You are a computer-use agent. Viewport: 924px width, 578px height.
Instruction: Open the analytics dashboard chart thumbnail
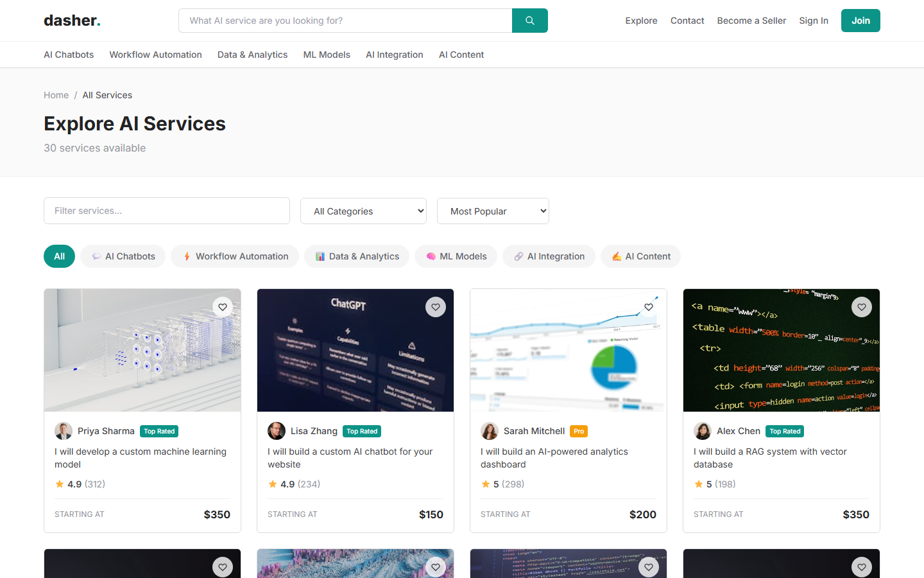[569, 350]
